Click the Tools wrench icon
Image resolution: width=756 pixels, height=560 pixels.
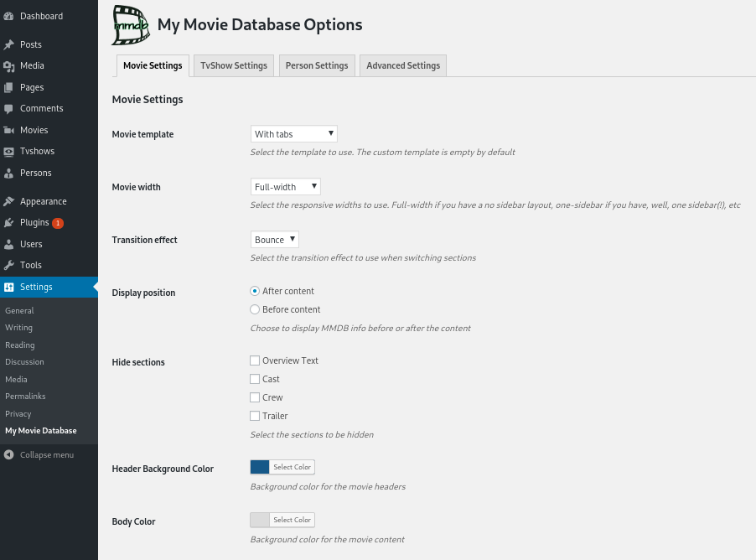pyautogui.click(x=8, y=265)
